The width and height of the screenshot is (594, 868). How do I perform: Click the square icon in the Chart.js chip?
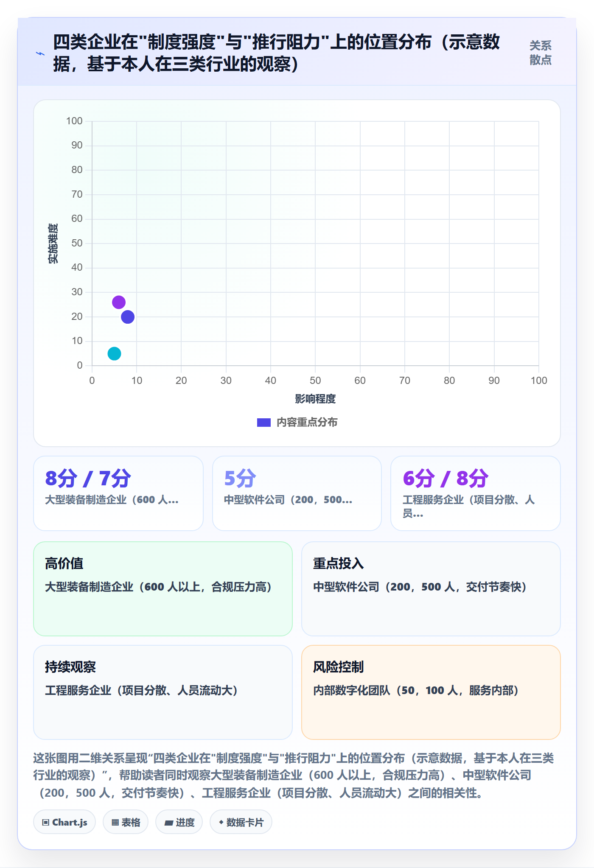tap(46, 823)
